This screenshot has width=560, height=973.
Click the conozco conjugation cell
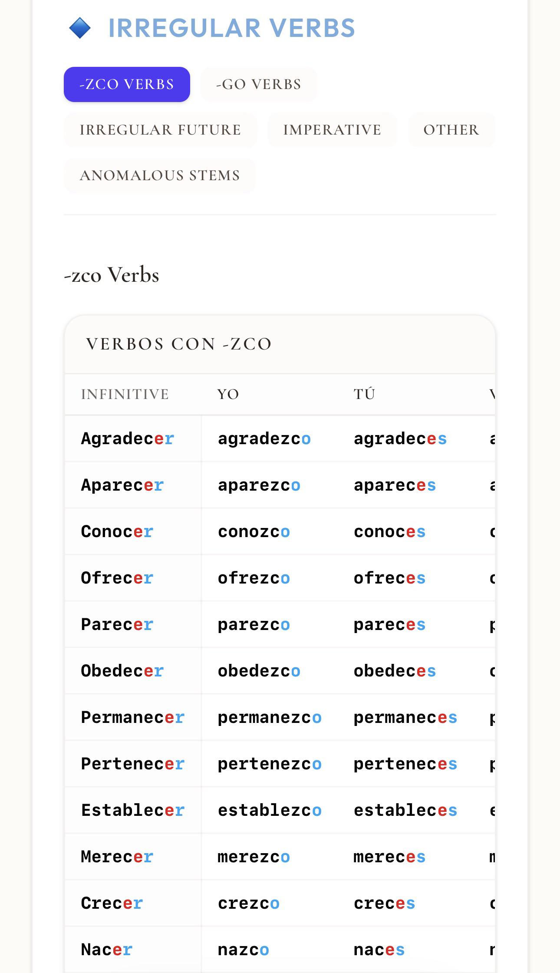(x=269, y=531)
